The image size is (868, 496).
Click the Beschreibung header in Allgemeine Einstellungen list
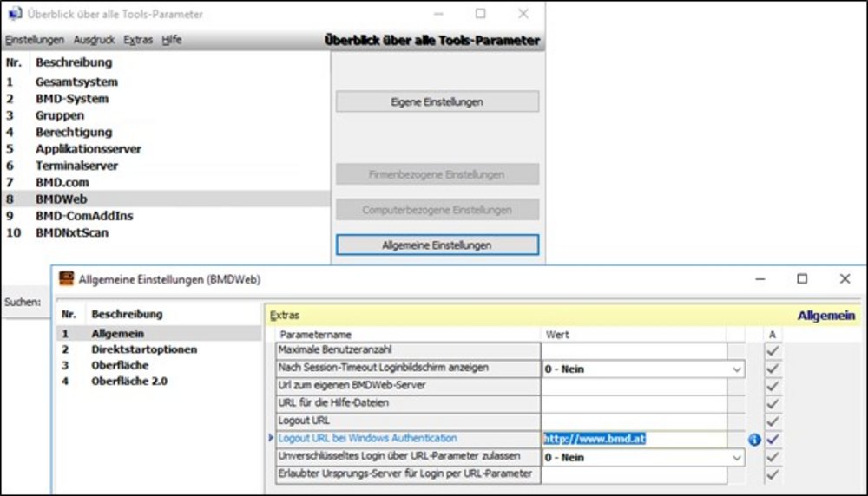click(x=127, y=314)
